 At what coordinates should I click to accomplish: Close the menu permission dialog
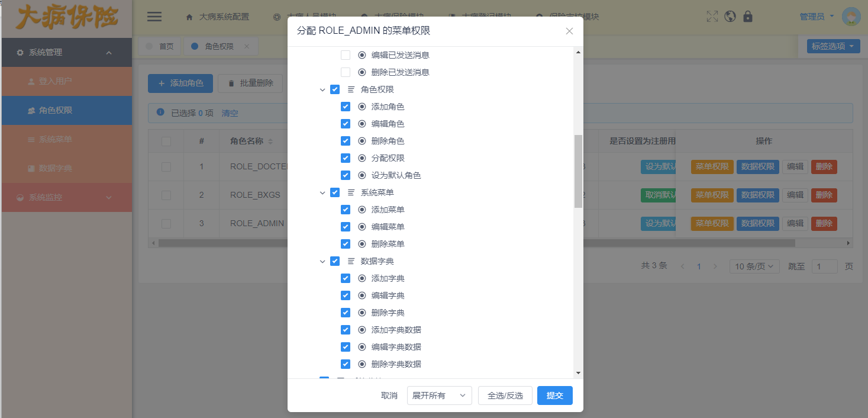(x=569, y=31)
